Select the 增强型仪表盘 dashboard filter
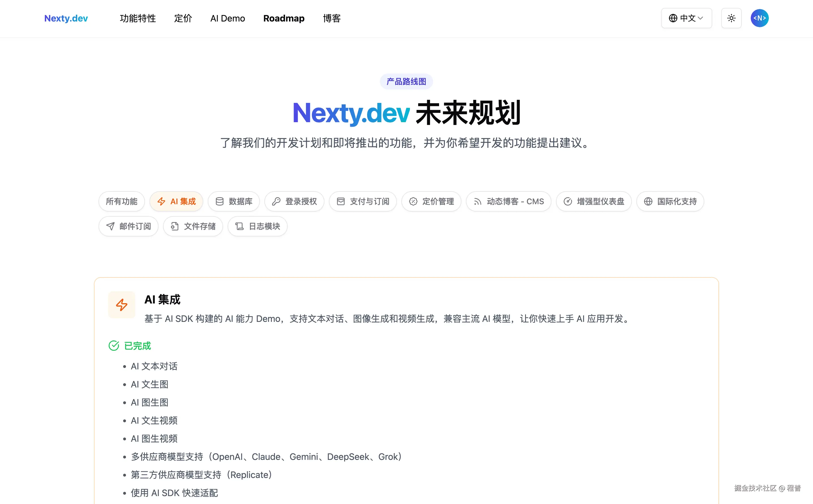This screenshot has height=504, width=813. (594, 201)
